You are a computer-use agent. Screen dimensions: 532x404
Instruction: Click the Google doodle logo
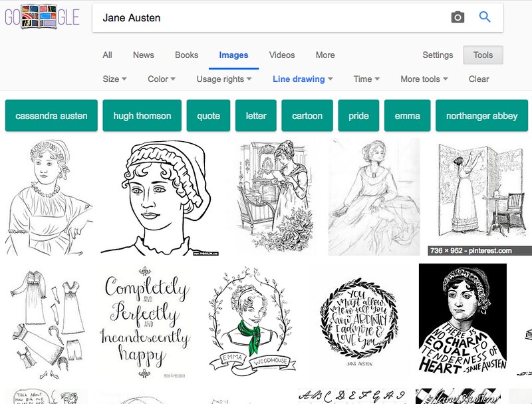coord(42,17)
